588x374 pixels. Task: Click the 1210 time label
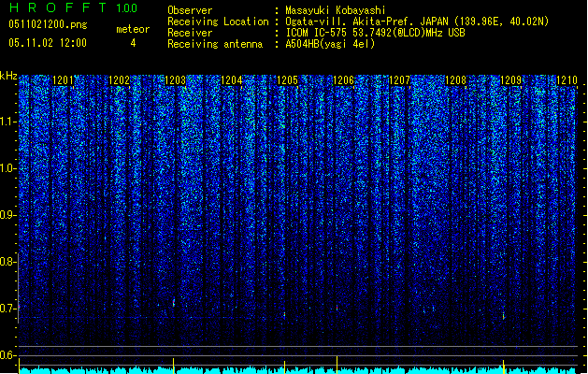point(567,80)
